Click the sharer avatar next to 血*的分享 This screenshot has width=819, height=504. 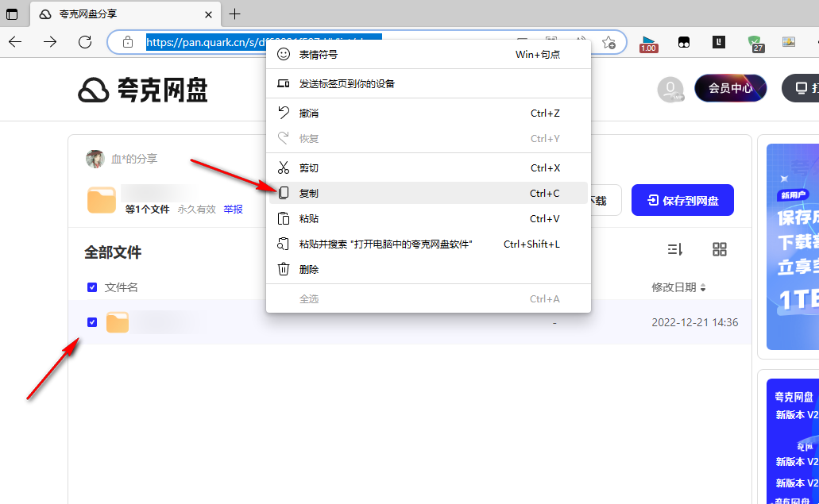pyautogui.click(x=95, y=159)
